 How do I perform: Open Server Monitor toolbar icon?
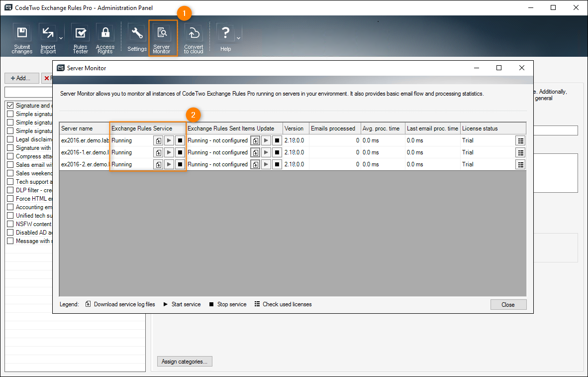click(x=162, y=39)
